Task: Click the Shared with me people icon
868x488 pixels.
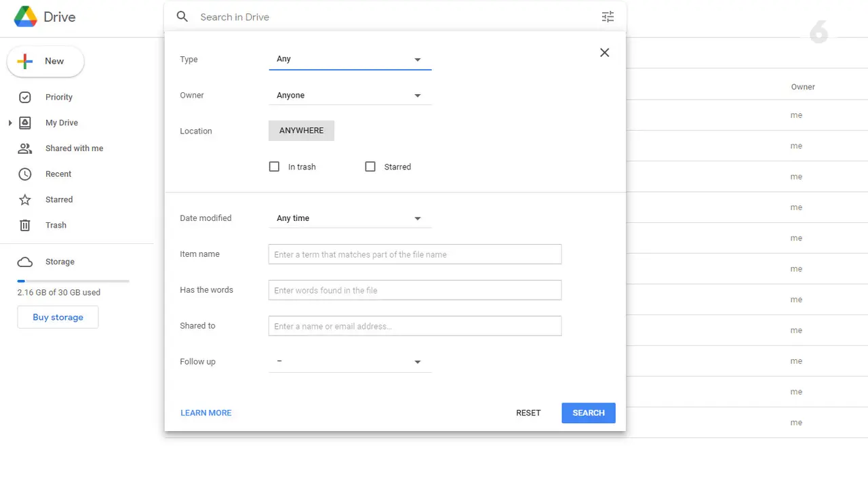Action: click(25, 148)
